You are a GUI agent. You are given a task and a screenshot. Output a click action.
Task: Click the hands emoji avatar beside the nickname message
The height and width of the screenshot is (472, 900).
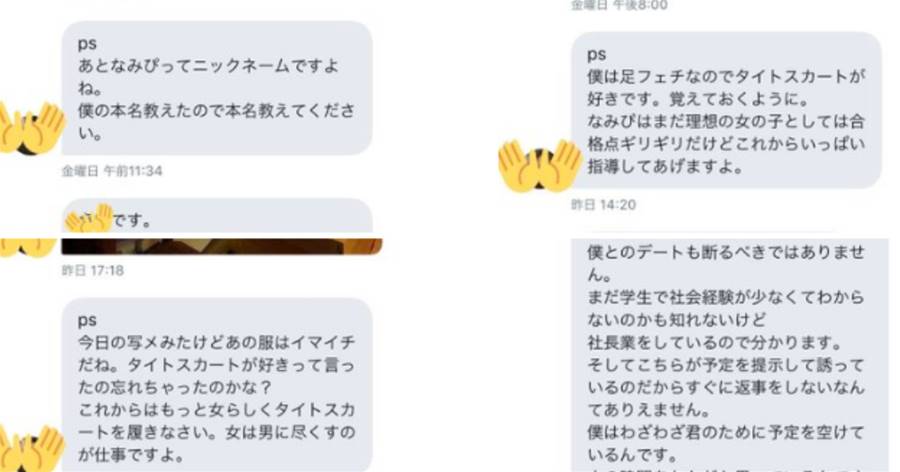(x=32, y=129)
